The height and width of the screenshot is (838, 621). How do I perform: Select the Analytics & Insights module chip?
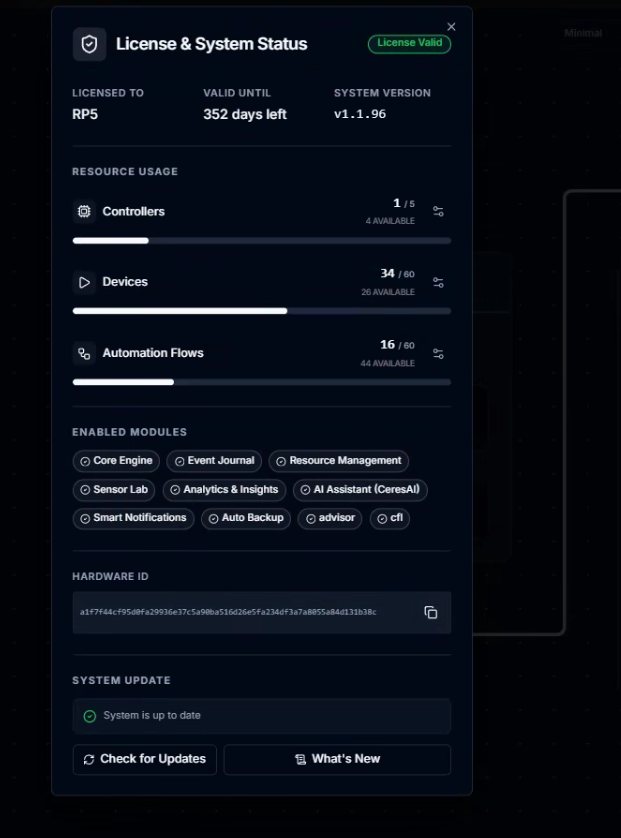click(224, 490)
